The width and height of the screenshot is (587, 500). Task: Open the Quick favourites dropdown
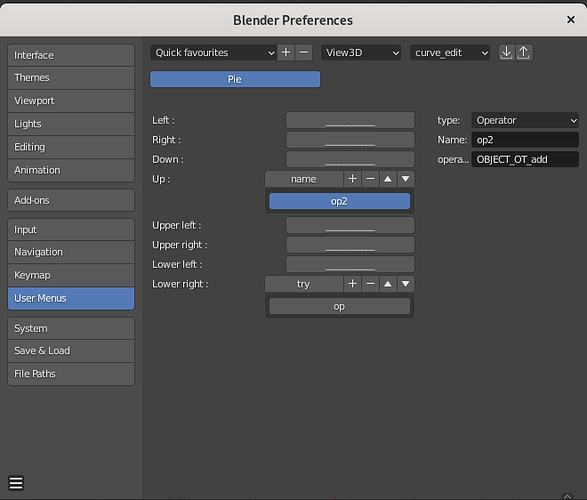[213, 52]
